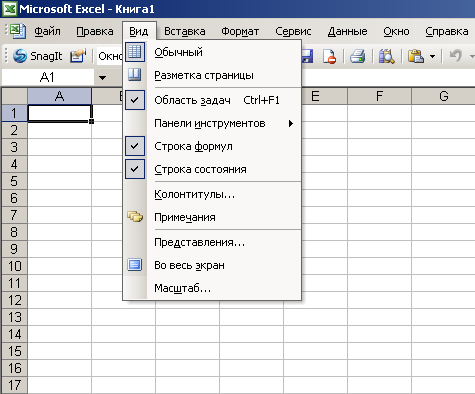Click the Обычный normal view icon
Image resolution: width=475 pixels, height=394 pixels.
tap(135, 52)
